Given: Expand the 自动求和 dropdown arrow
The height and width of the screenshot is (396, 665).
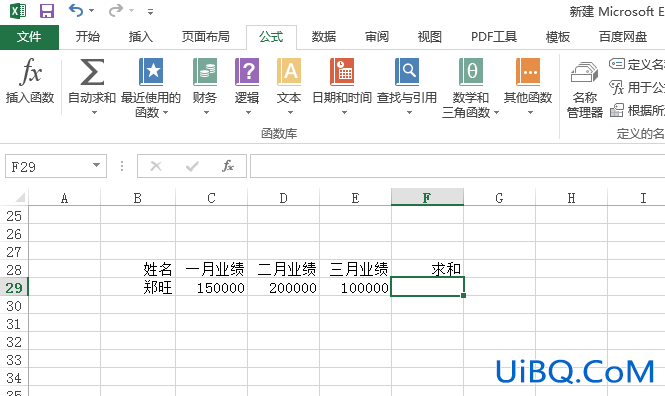Looking at the screenshot, I should (x=94, y=113).
